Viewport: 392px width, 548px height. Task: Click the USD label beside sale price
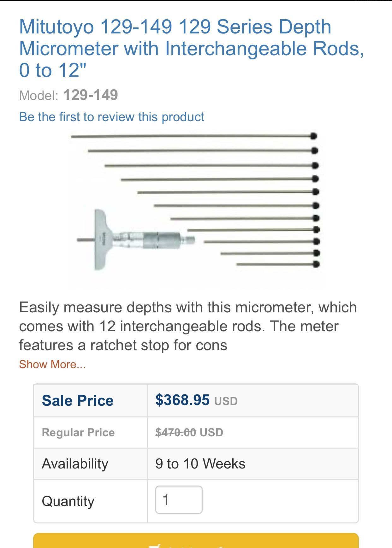click(x=226, y=401)
